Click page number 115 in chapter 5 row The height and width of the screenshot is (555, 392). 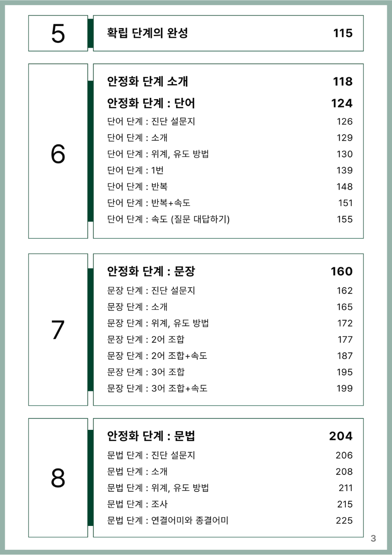pos(343,33)
